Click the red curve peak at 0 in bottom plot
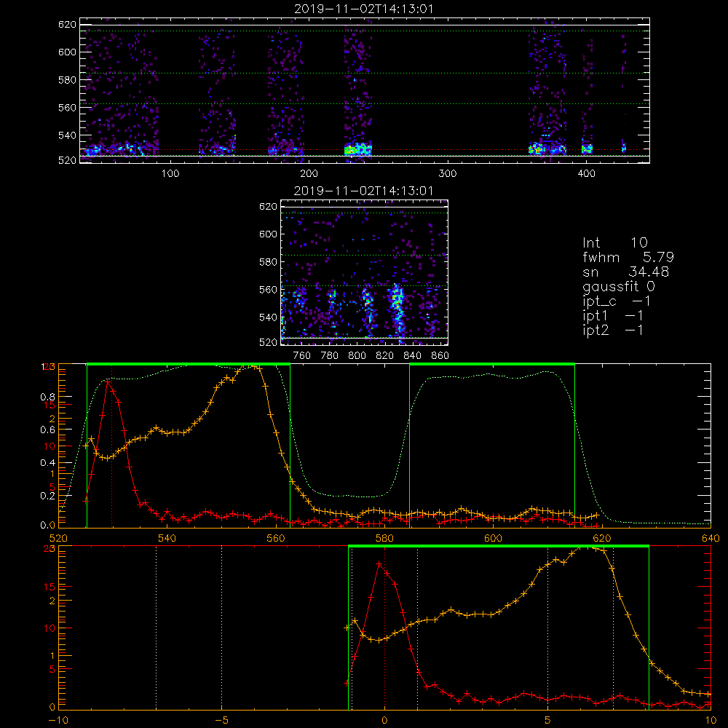The height and width of the screenshot is (728, 728). (x=379, y=563)
